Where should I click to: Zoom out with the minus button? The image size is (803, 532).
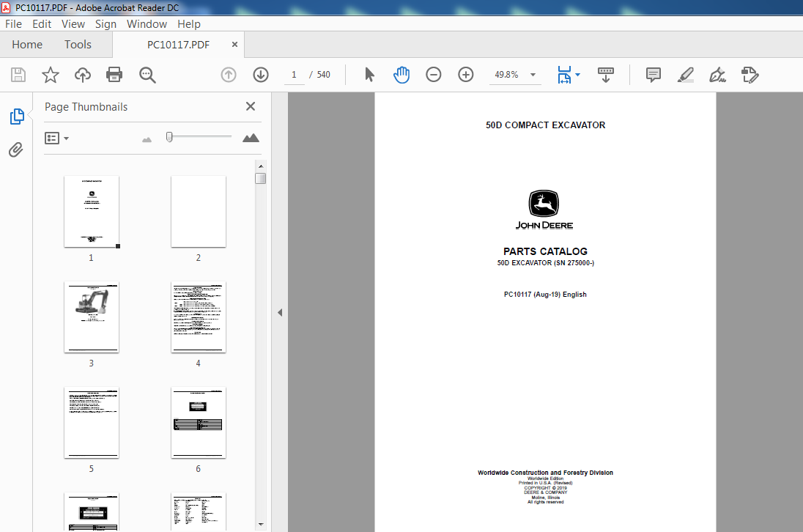click(x=433, y=75)
